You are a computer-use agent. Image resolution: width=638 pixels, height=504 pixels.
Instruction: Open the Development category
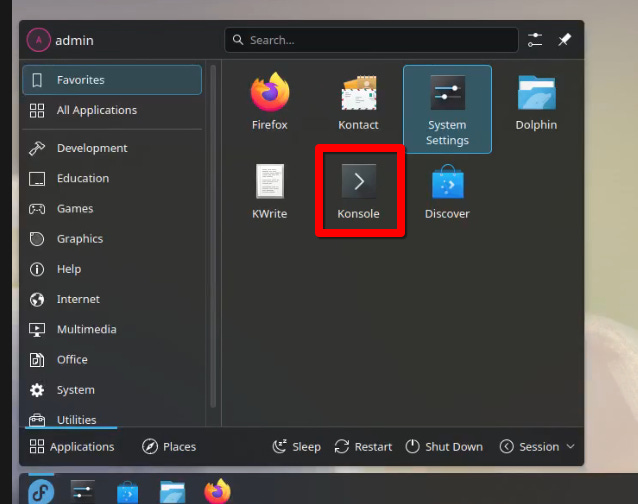112,148
